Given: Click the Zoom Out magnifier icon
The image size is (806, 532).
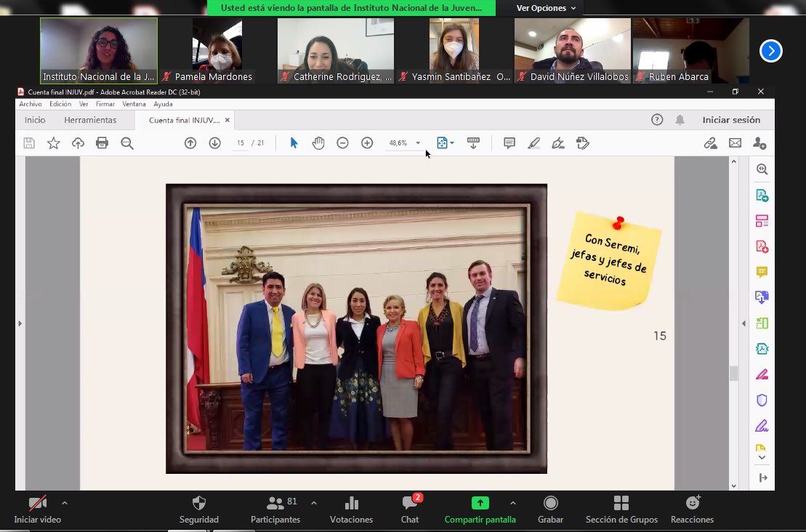Looking at the screenshot, I should pos(342,142).
